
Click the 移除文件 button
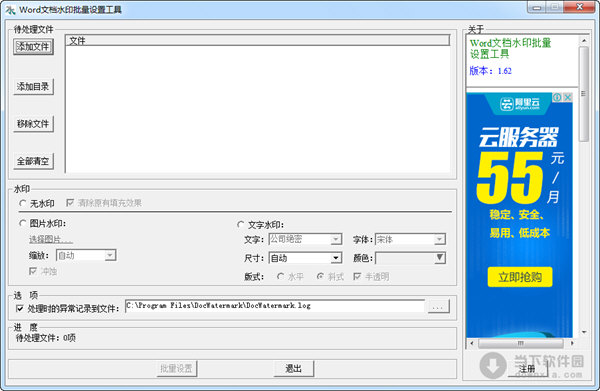(x=33, y=124)
